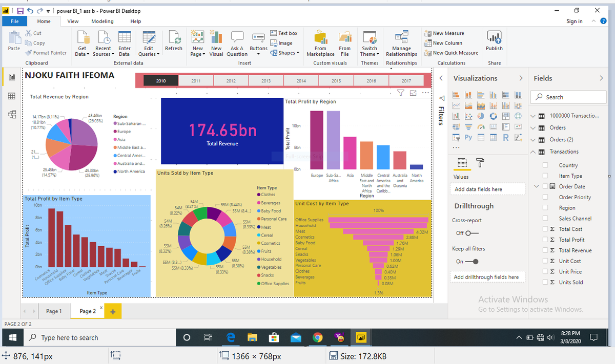Select year 2010 in the slicer

click(x=161, y=81)
